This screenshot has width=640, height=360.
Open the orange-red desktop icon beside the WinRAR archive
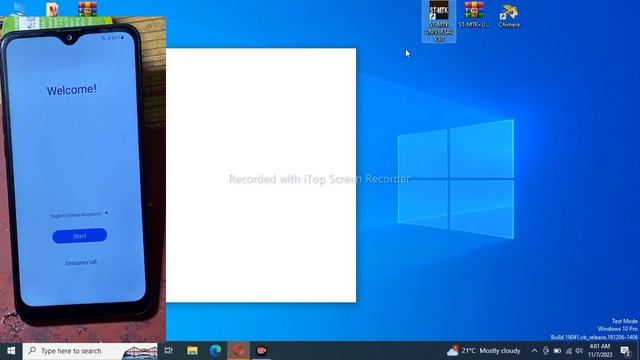point(52,9)
